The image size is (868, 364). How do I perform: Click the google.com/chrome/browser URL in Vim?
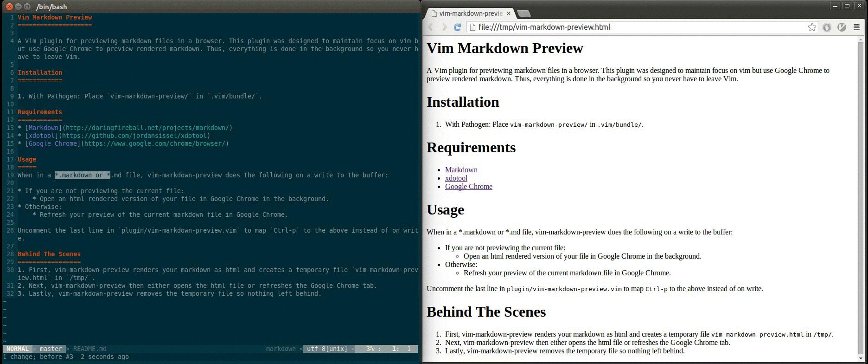[155, 143]
